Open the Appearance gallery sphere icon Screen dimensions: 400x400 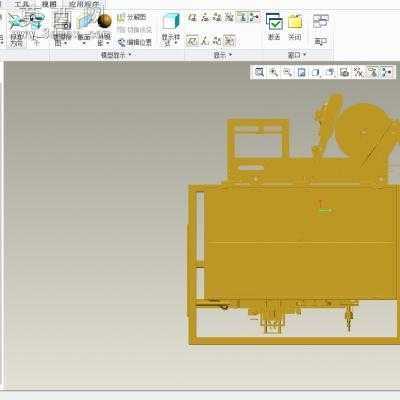(x=105, y=21)
